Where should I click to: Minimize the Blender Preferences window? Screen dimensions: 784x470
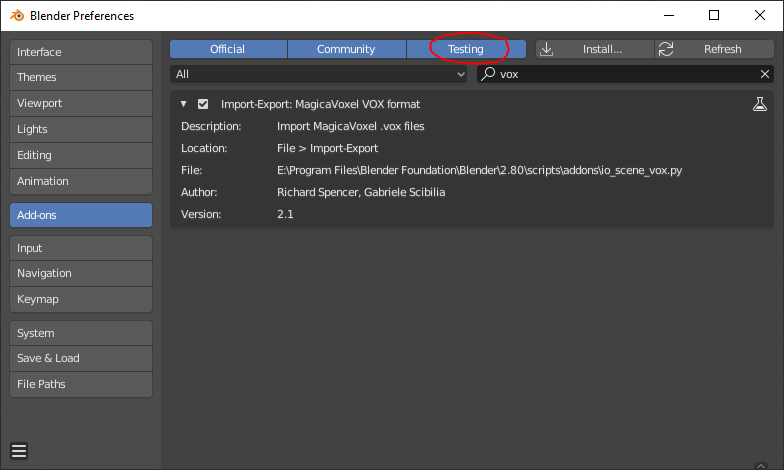coord(668,16)
